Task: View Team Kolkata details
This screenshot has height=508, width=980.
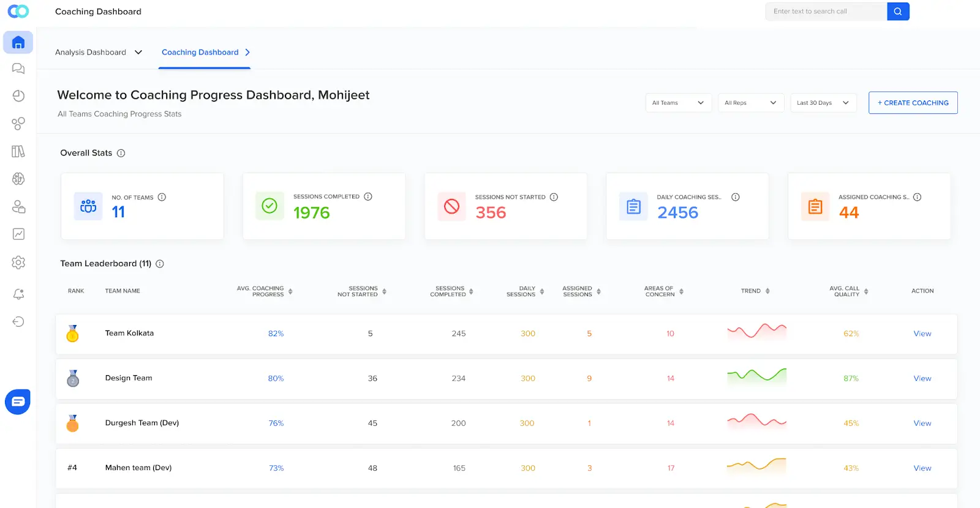Action: tap(922, 334)
